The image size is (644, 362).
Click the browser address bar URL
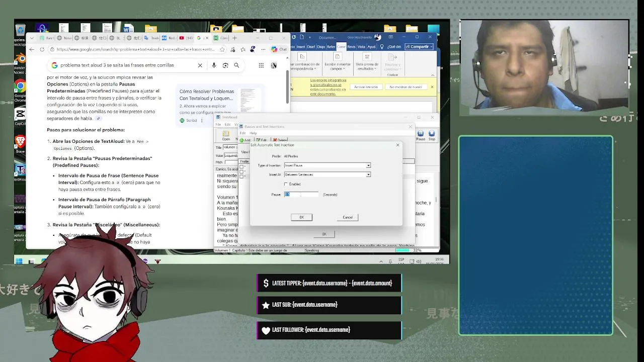(136, 49)
